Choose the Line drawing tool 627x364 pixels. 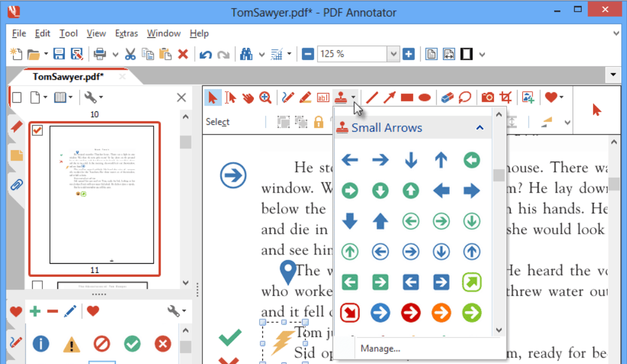click(x=372, y=97)
